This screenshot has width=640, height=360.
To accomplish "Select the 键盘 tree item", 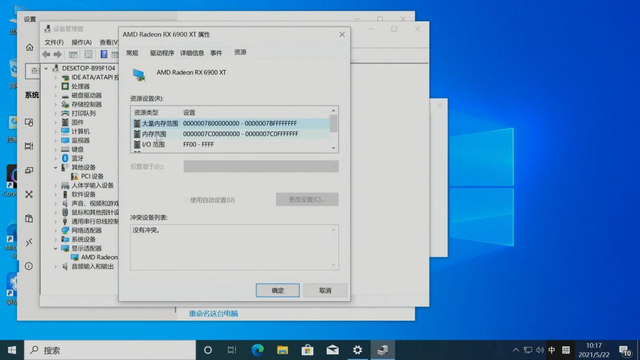I will coord(77,149).
